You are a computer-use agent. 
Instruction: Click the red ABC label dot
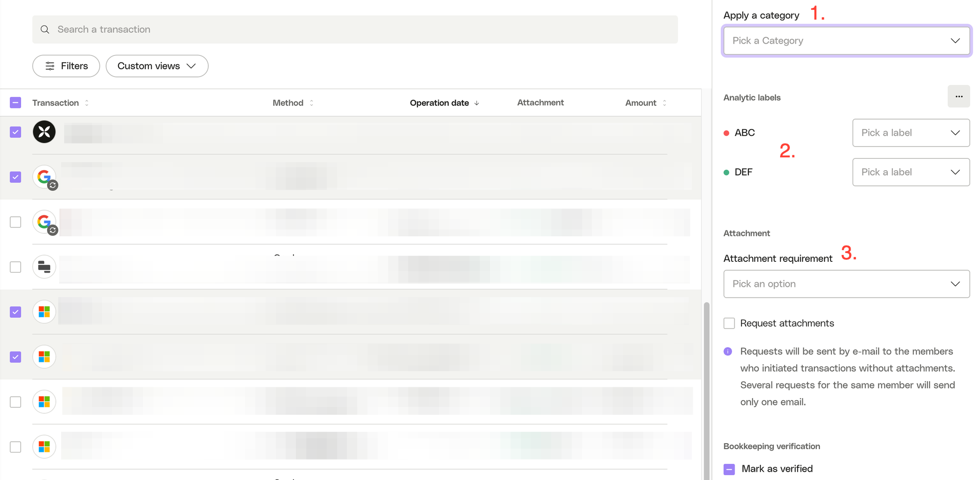point(726,133)
